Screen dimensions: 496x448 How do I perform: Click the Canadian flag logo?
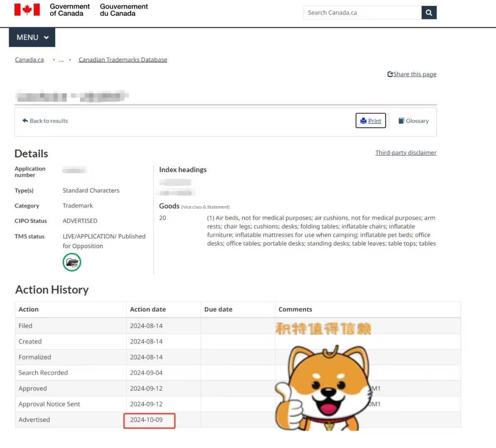click(x=27, y=10)
